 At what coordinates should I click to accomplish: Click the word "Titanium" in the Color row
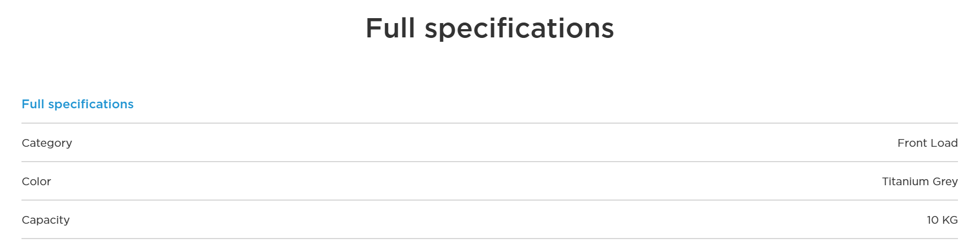point(905,181)
